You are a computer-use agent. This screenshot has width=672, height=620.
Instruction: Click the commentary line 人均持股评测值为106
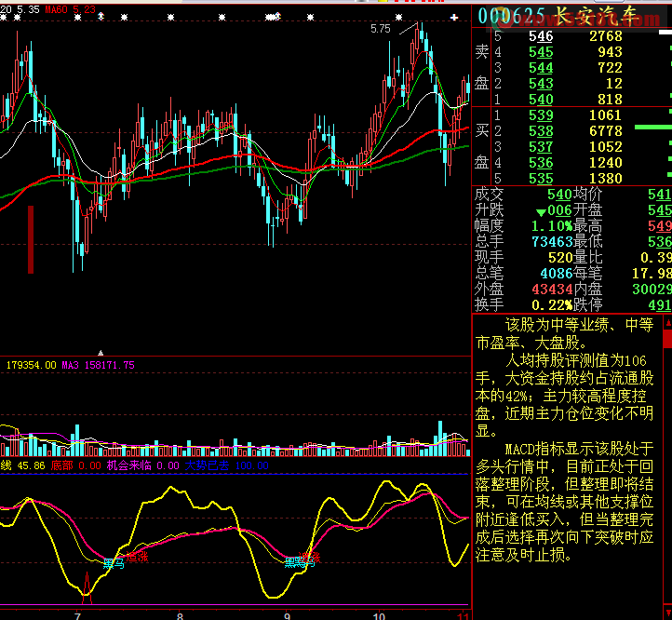[x=576, y=360]
